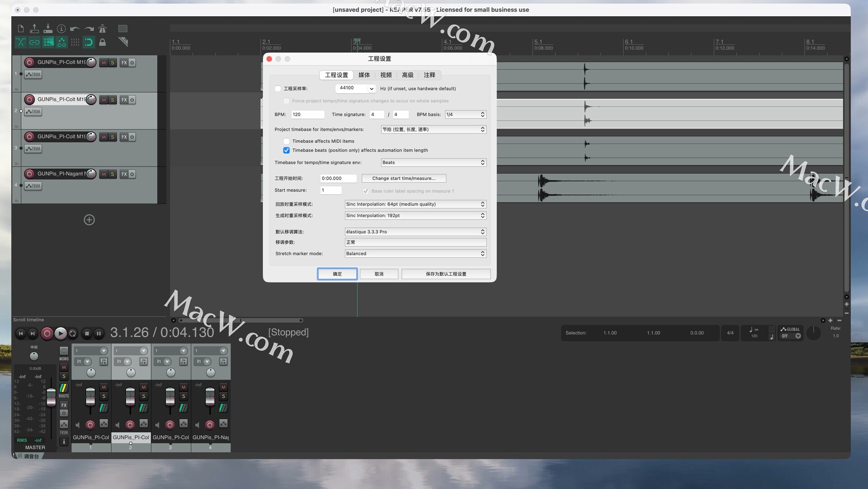868x489 pixels.
Task: Solo track 2 in the track panel
Action: tap(113, 100)
